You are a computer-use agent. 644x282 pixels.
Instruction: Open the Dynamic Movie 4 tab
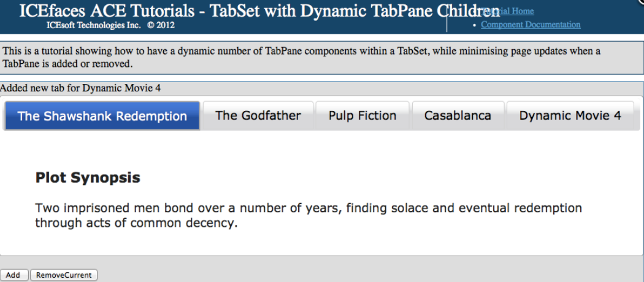tap(570, 116)
